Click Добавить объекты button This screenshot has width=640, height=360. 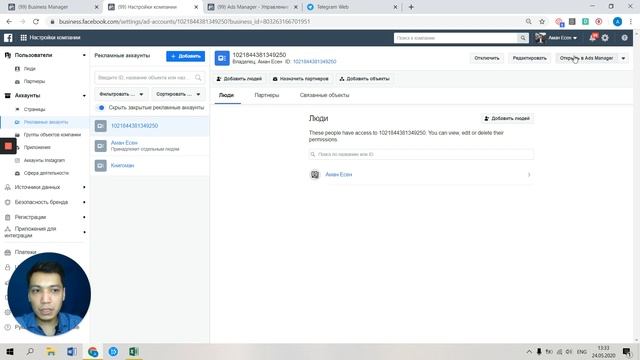[x=364, y=79]
